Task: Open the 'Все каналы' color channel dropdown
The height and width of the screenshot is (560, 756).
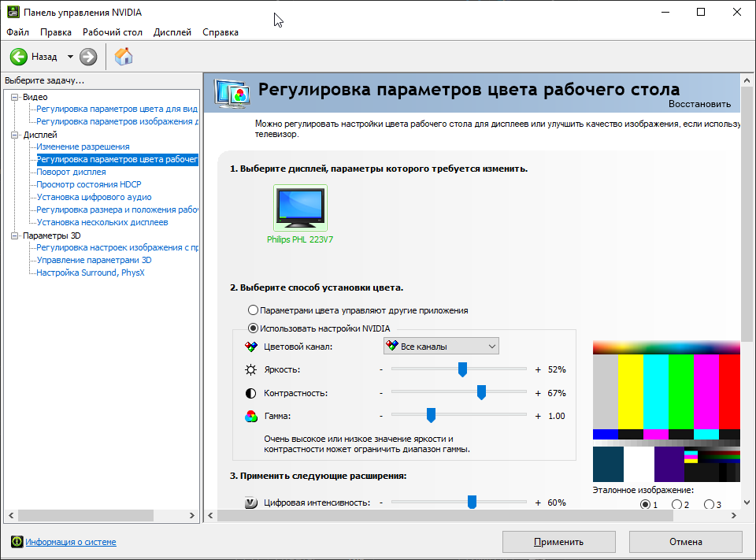Action: point(441,347)
